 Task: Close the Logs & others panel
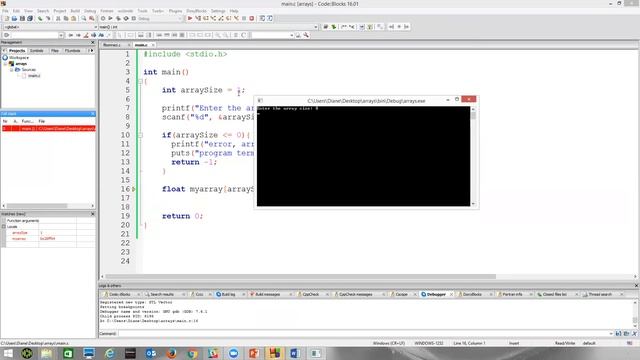point(636,286)
